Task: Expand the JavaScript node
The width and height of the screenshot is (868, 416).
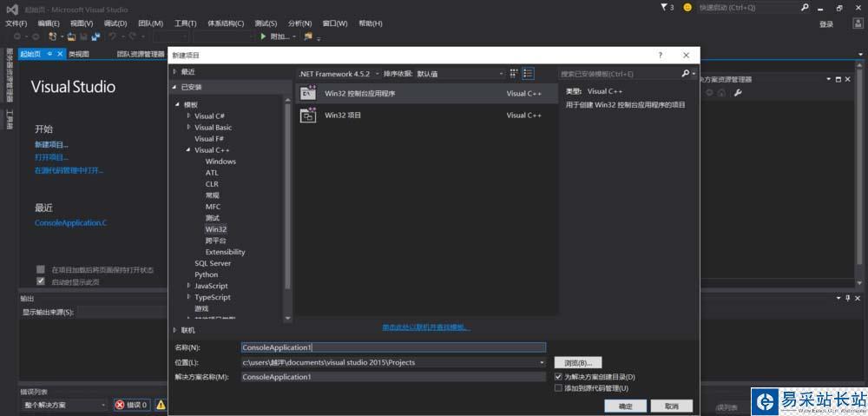Action: coord(188,286)
